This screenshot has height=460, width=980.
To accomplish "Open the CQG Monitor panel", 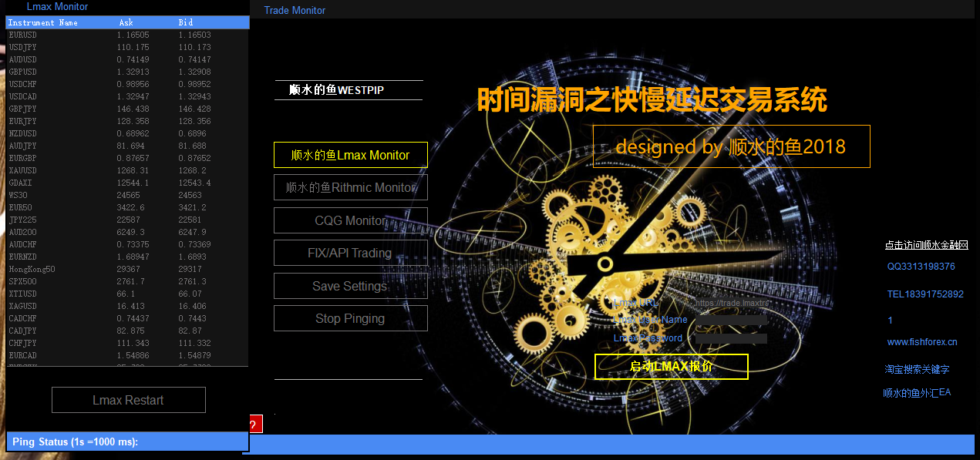I will (x=350, y=220).
